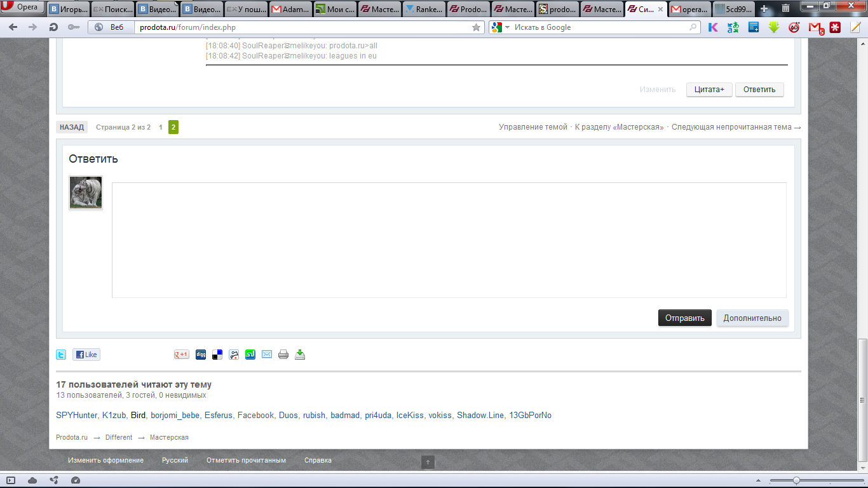Open the red asterisk LastPass extension
This screenshot has height=488, width=868.
click(x=835, y=27)
